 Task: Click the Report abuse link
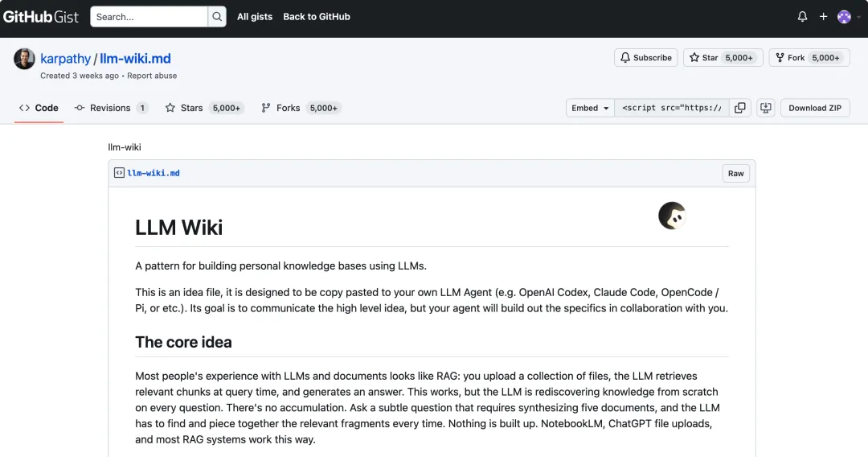tap(152, 76)
